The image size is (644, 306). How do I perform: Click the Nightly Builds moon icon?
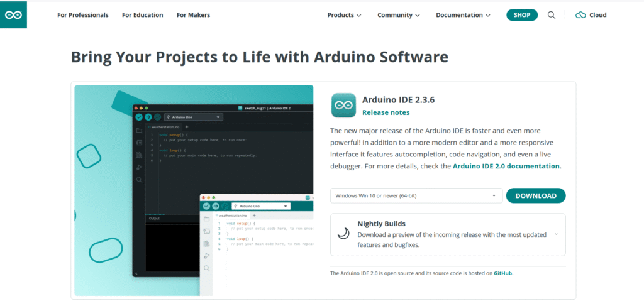pyautogui.click(x=343, y=234)
